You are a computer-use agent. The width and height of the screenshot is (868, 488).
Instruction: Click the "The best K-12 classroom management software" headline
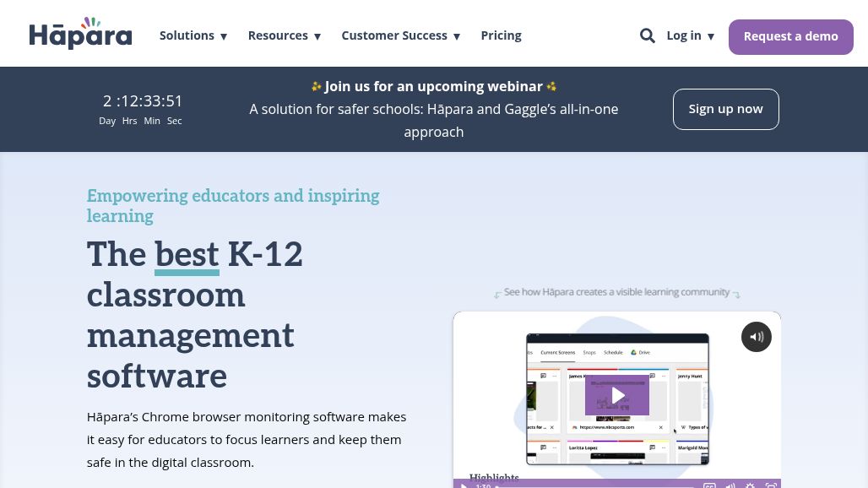[195, 315]
